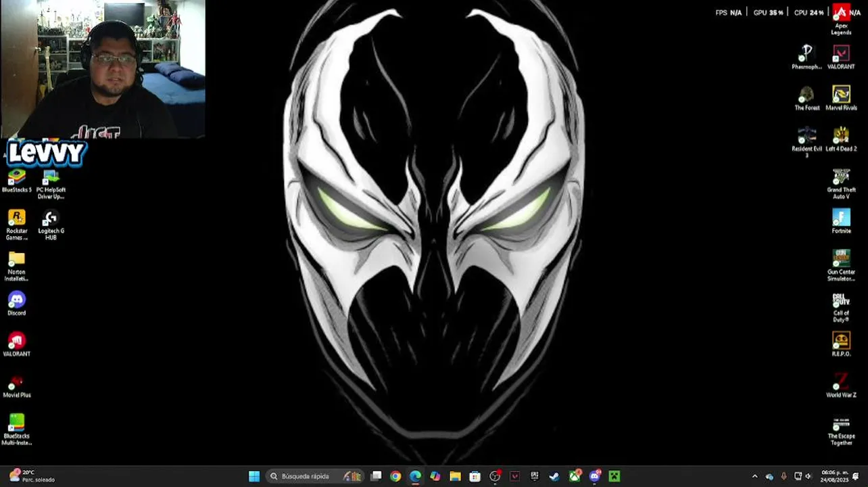Click the webcam overlay thumbnail
868x487 pixels.
[x=103, y=69]
